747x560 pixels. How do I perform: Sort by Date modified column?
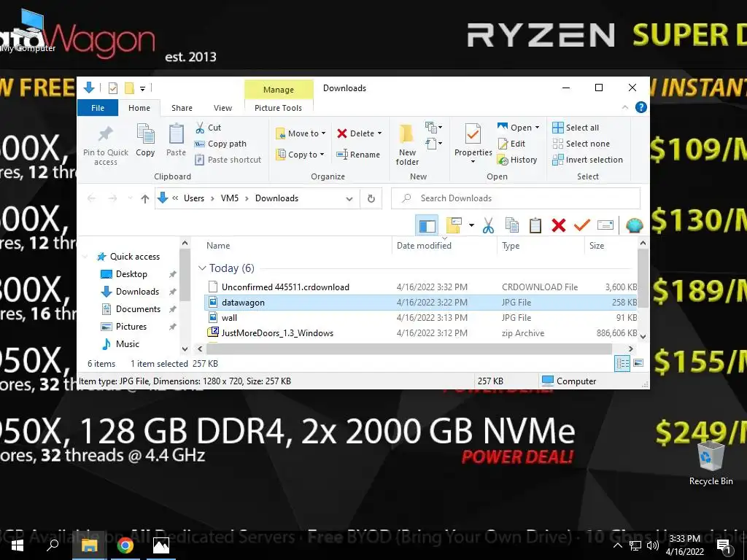[x=424, y=246]
